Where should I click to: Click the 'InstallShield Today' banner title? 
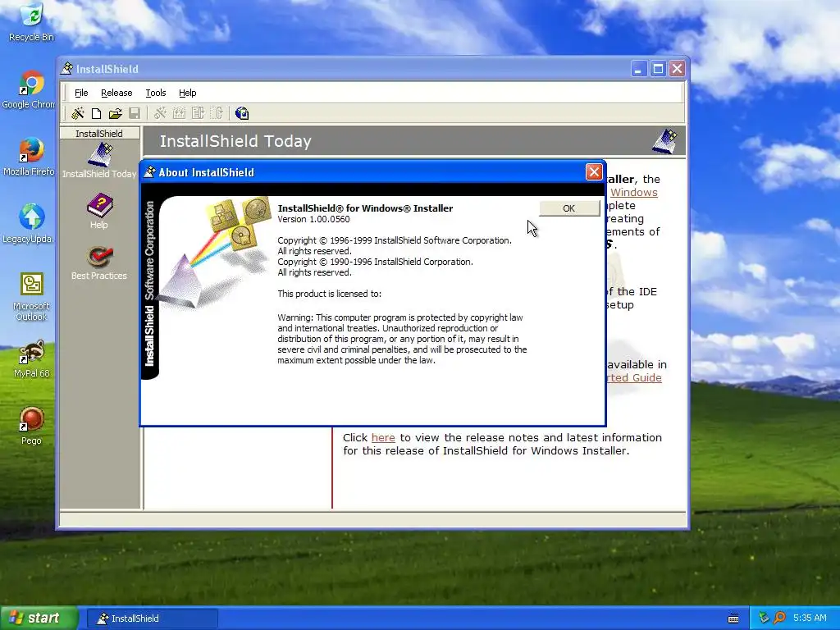(235, 141)
